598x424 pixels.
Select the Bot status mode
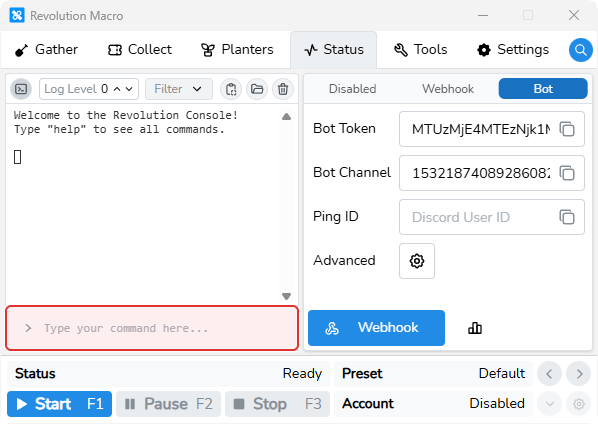543,89
